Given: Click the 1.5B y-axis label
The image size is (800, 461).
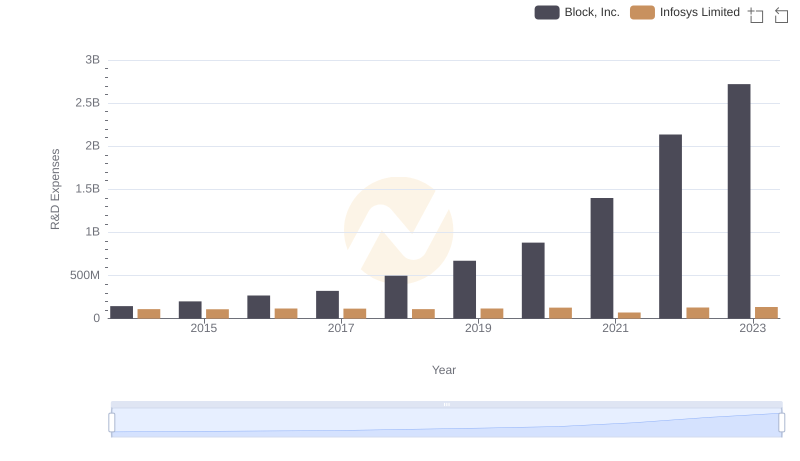Looking at the screenshot, I should coord(88,189).
